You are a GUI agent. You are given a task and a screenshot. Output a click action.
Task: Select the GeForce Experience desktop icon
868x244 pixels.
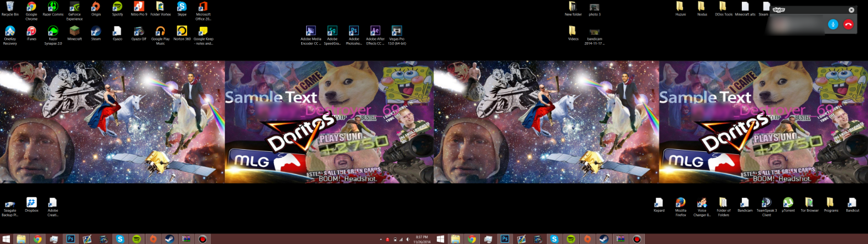click(74, 11)
